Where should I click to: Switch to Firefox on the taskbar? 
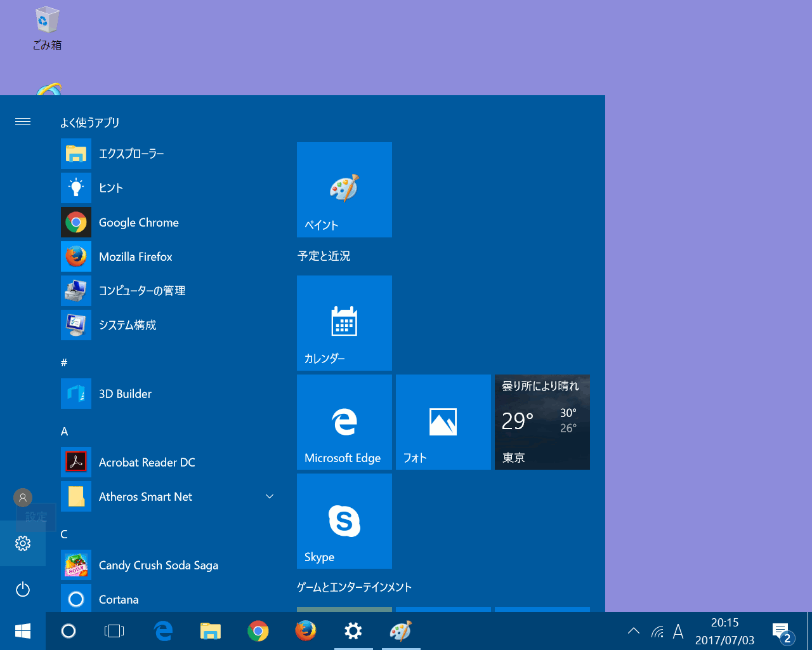306,631
